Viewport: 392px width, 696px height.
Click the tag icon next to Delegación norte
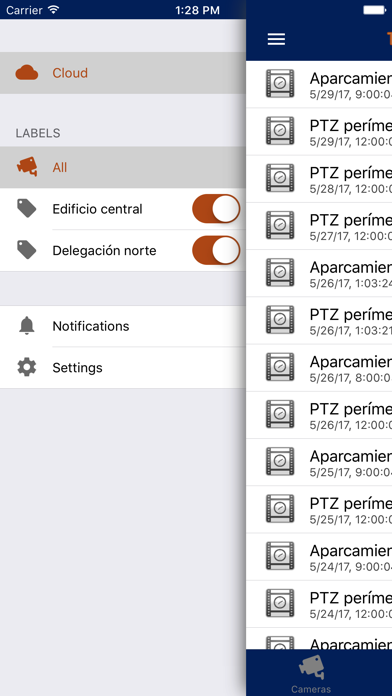[x=27, y=250]
